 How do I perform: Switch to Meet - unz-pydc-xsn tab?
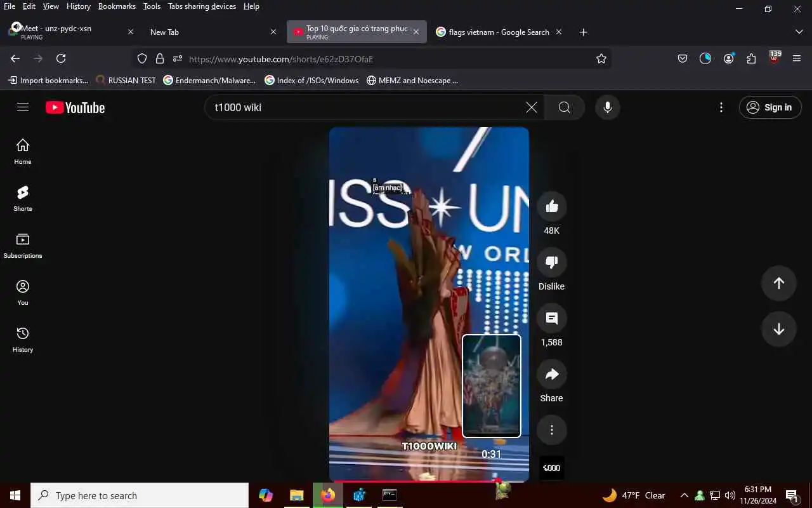70,32
